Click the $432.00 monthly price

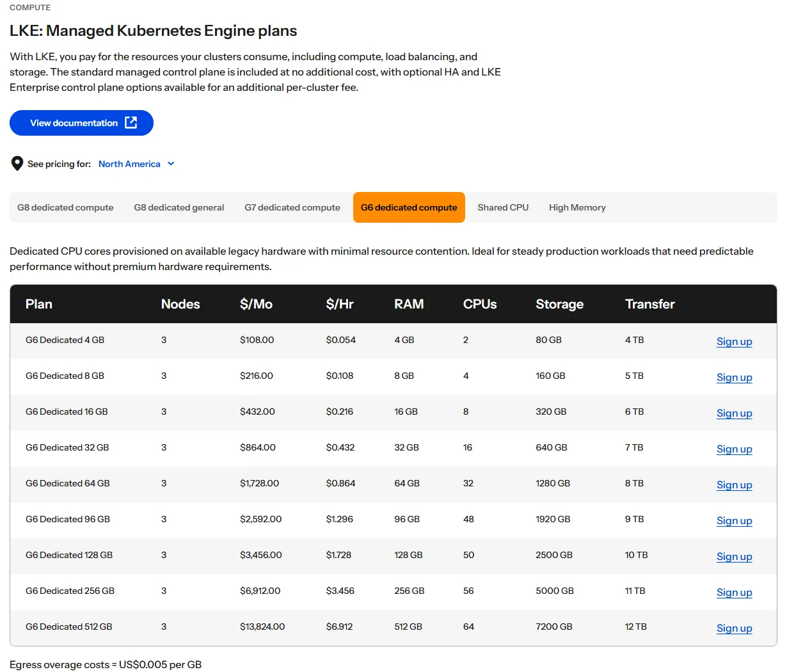point(257,412)
